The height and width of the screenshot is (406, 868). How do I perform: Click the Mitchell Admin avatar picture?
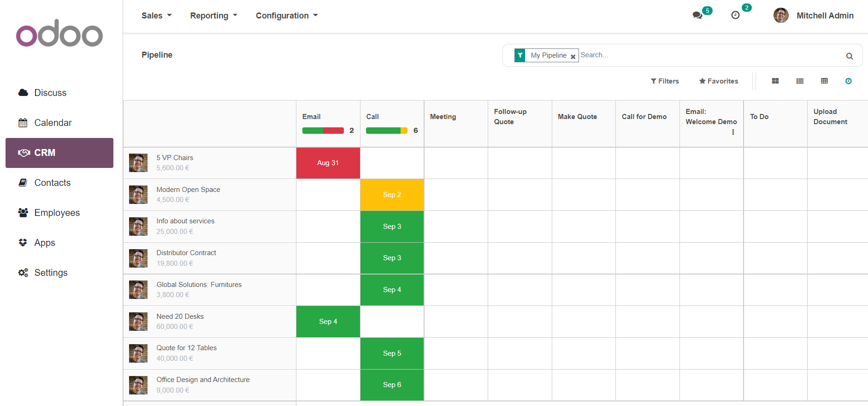pos(781,15)
